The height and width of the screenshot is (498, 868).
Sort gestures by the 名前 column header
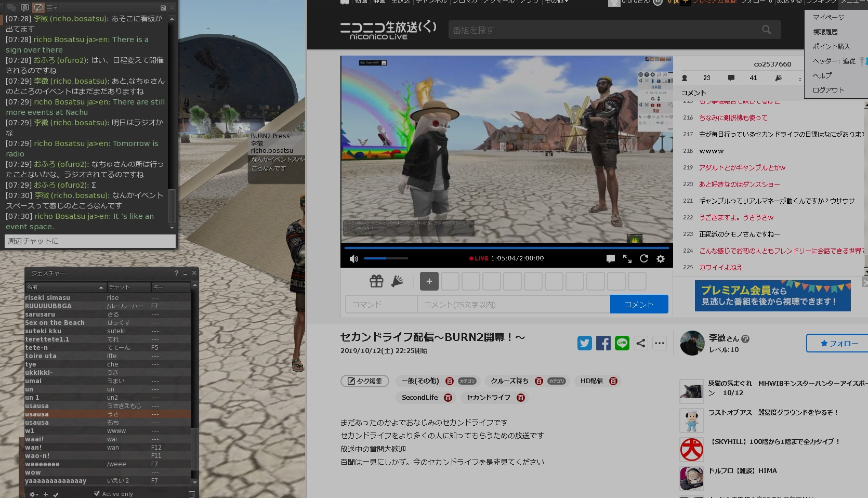65,287
